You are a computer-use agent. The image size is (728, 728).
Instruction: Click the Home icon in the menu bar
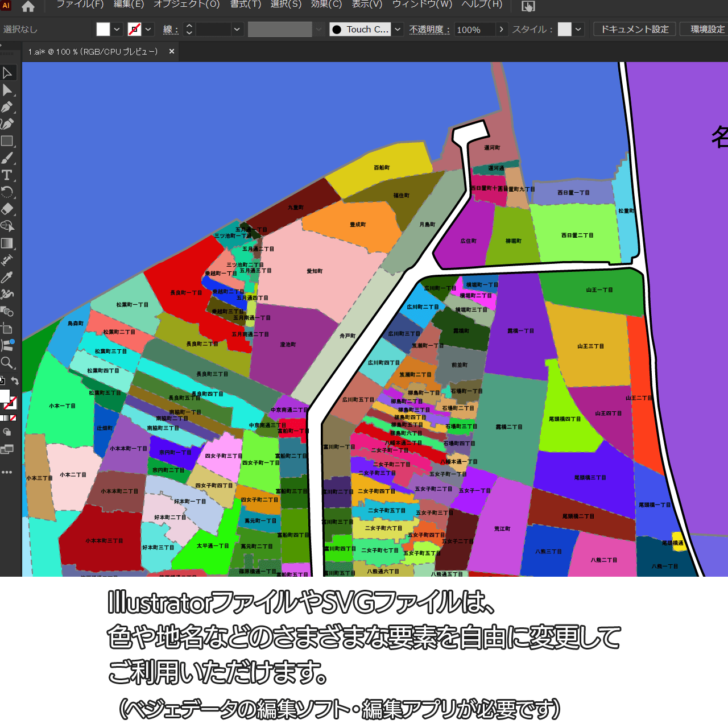click(x=28, y=7)
